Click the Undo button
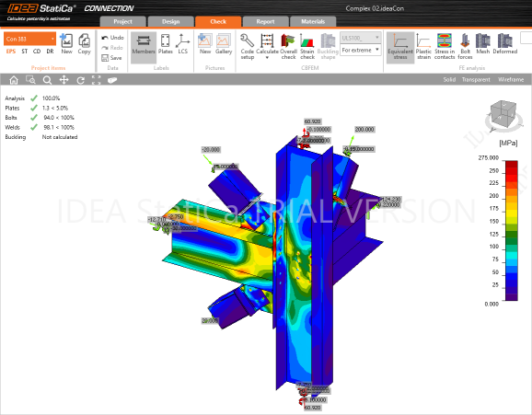The width and height of the screenshot is (532, 415). pyautogui.click(x=112, y=38)
